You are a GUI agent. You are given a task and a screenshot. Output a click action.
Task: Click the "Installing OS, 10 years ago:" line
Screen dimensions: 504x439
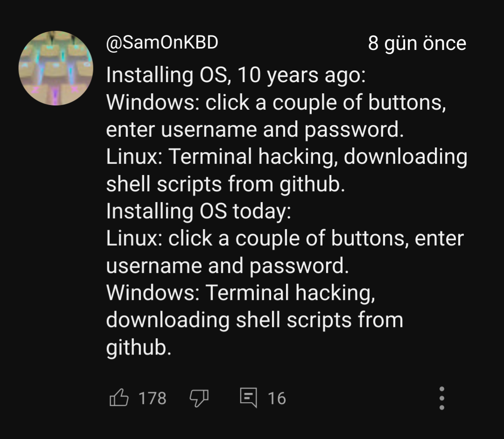click(236, 75)
